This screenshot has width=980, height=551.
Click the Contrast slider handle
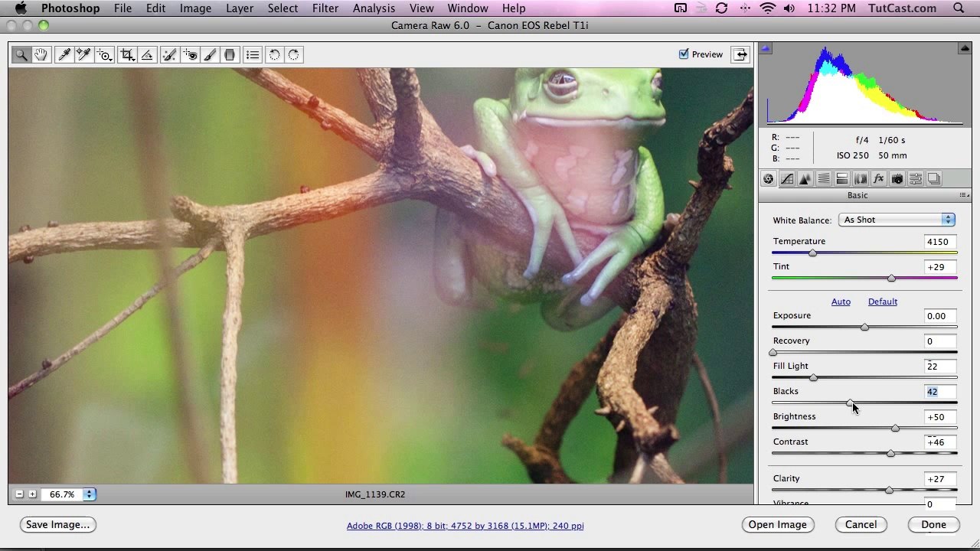tap(890, 453)
